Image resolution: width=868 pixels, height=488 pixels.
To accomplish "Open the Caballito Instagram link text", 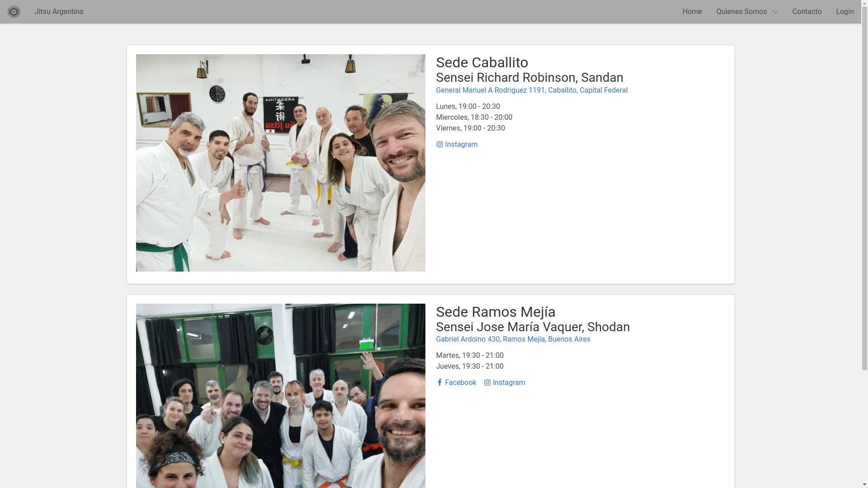I will 461,145.
